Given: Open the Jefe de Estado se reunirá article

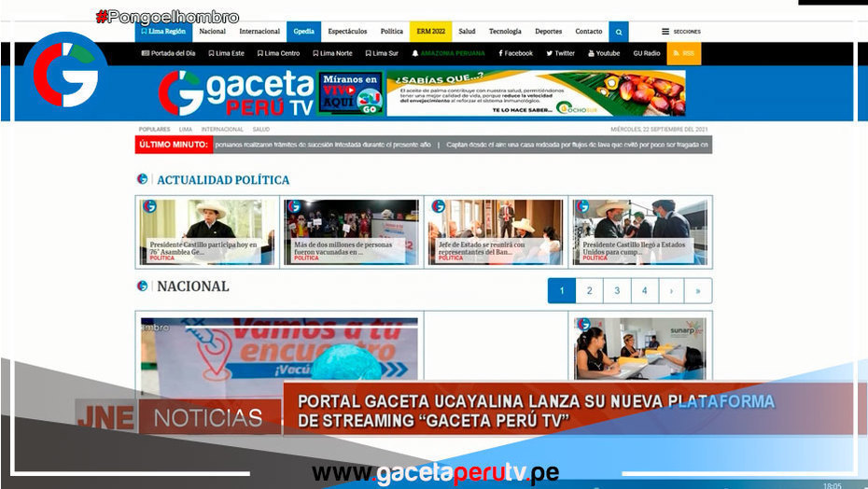Looking at the screenshot, I should 496,232.
